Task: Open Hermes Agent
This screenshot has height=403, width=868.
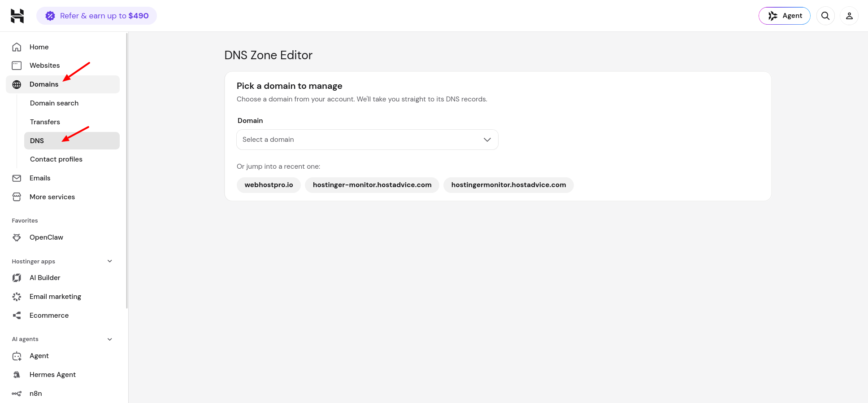Action: click(63, 375)
